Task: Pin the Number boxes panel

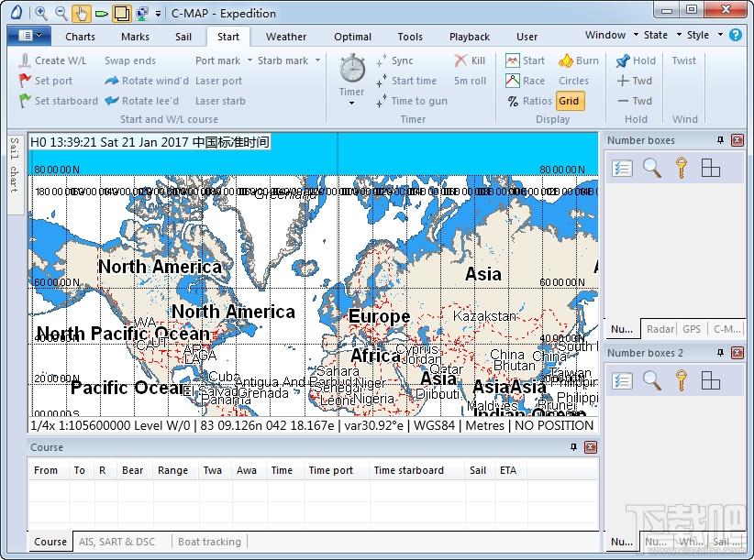Action: click(720, 140)
